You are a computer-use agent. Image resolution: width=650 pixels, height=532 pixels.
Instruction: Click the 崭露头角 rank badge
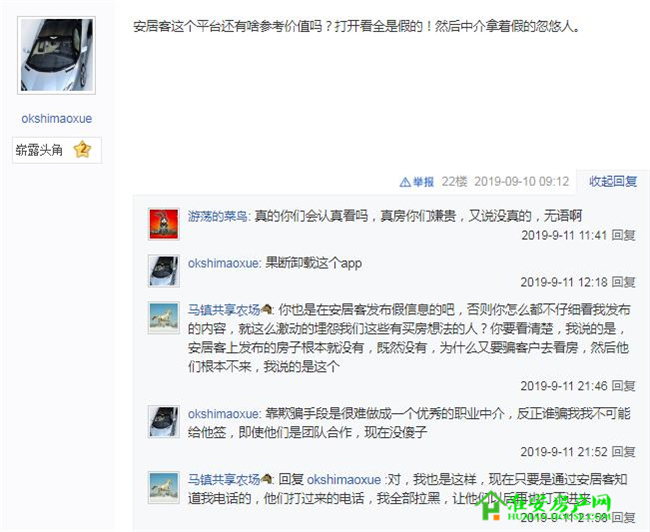point(57,150)
